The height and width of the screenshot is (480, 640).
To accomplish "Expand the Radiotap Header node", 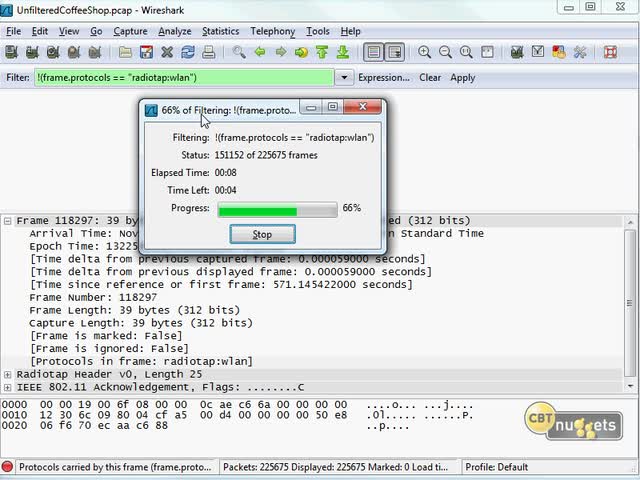I will coord(7,374).
